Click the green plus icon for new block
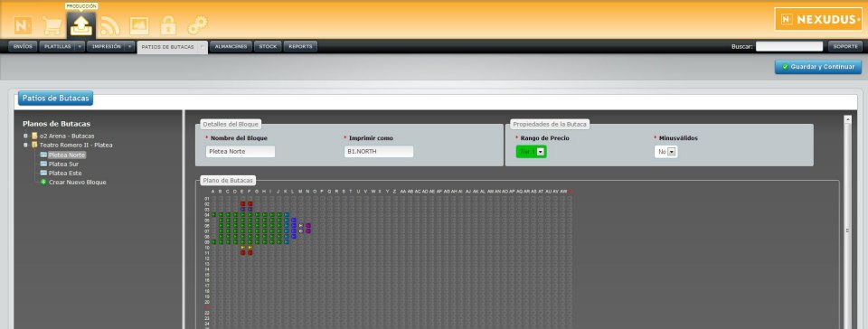 tap(43, 182)
